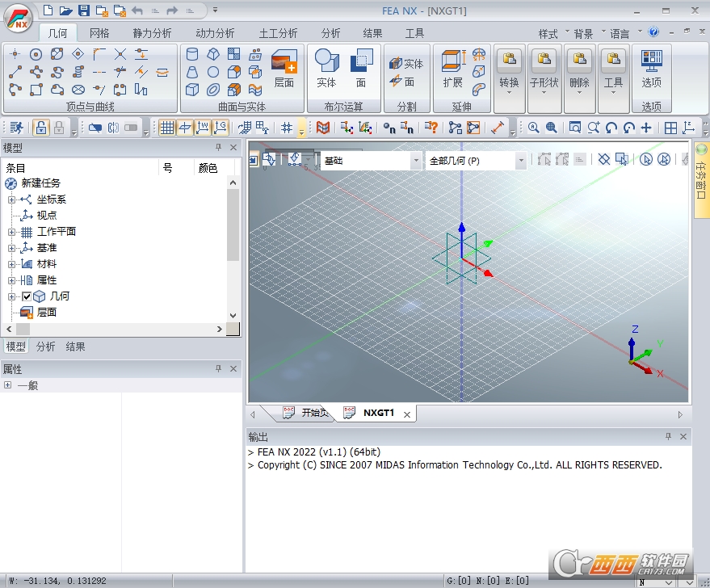Viewport: 710px width, 588px height.
Task: Select the cylinder solid tool
Action: [192, 54]
